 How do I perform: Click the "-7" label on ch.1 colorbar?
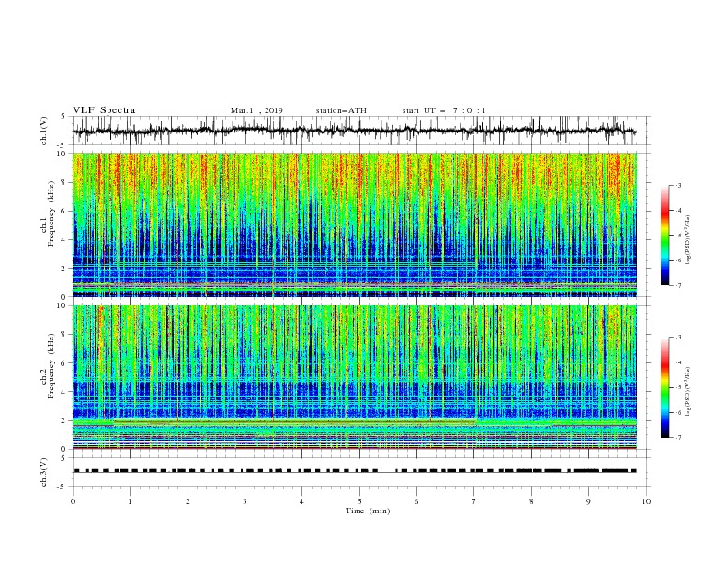(677, 285)
